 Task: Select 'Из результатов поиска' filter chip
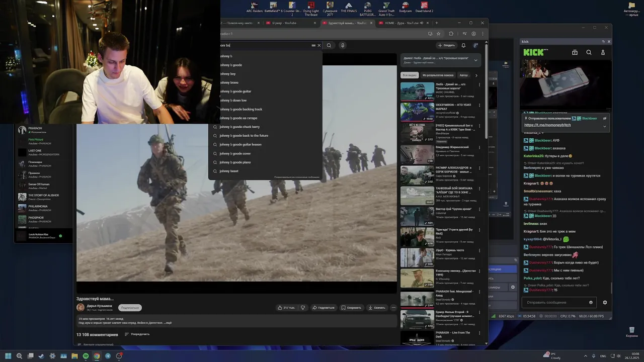point(438,75)
